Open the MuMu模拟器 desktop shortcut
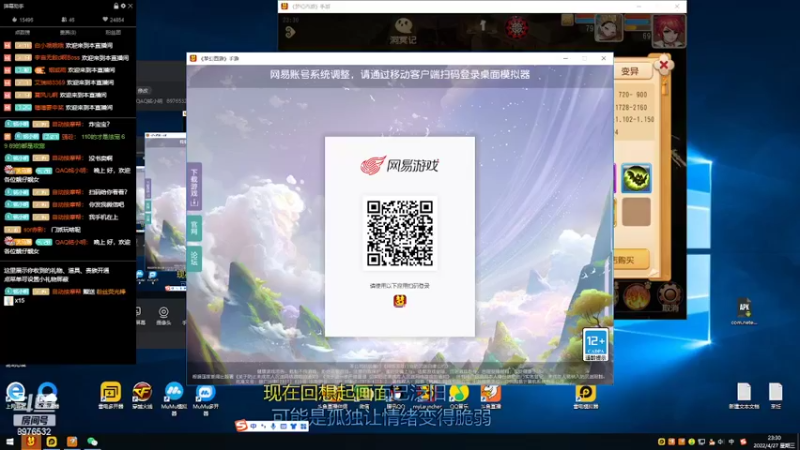This screenshot has width=800, height=450. click(x=173, y=398)
